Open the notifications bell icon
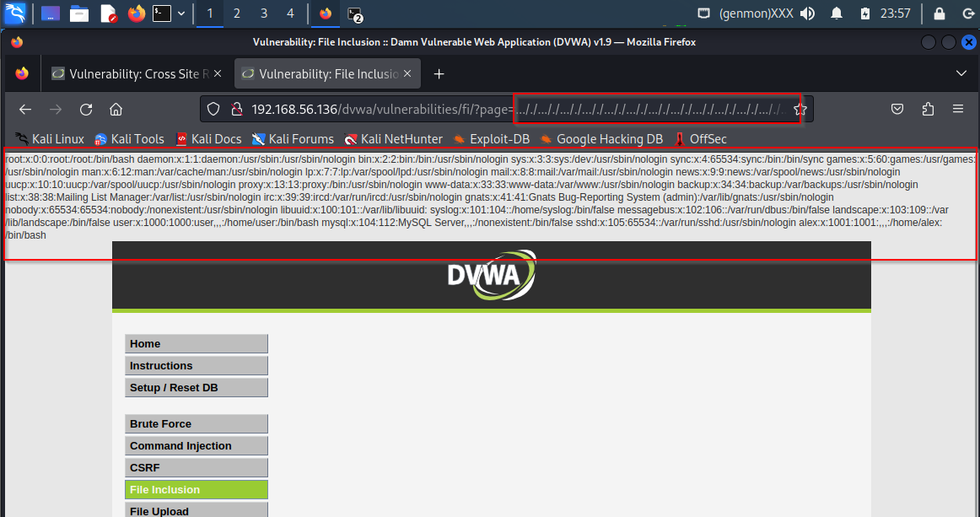The height and width of the screenshot is (517, 980). point(837,13)
